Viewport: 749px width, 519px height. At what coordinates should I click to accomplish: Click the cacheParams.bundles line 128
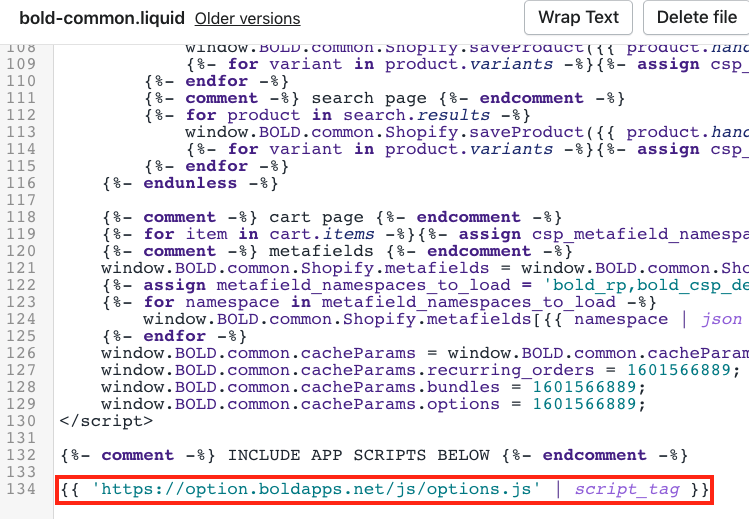(373, 387)
